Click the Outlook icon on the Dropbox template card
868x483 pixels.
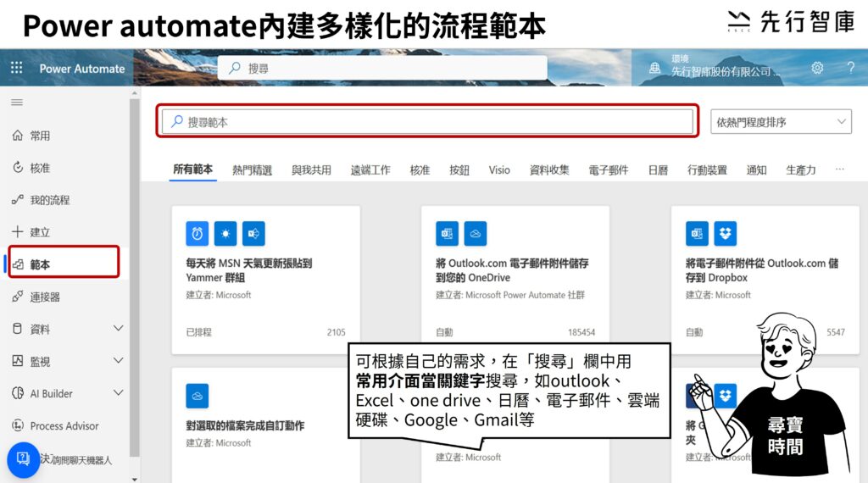click(697, 234)
